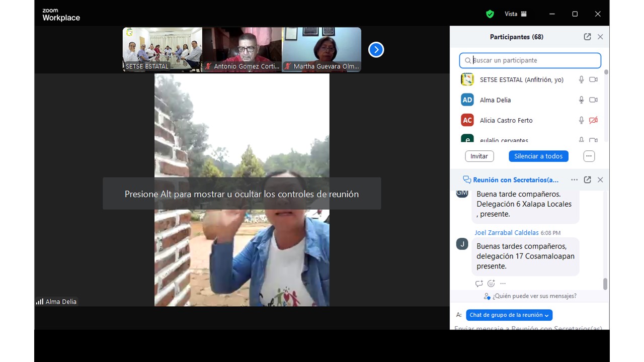Reply to Joel's message with thread icon
The image size is (644, 362).
pyautogui.click(x=479, y=284)
